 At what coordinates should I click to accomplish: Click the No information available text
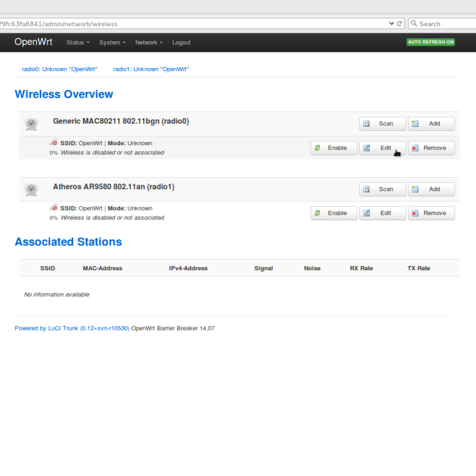pos(56,294)
